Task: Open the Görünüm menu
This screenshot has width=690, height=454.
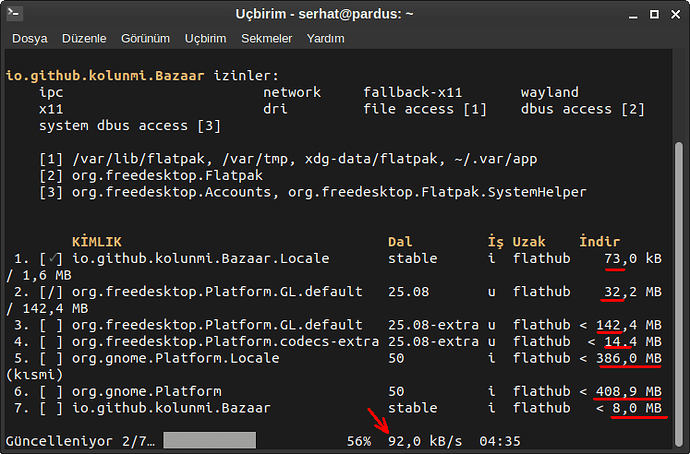Action: point(145,39)
